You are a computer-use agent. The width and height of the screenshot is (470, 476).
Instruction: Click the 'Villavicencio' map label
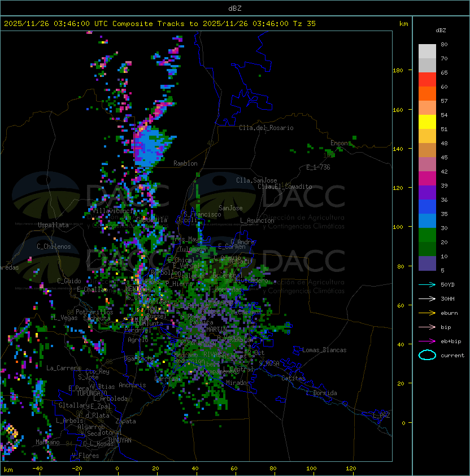[114, 211]
